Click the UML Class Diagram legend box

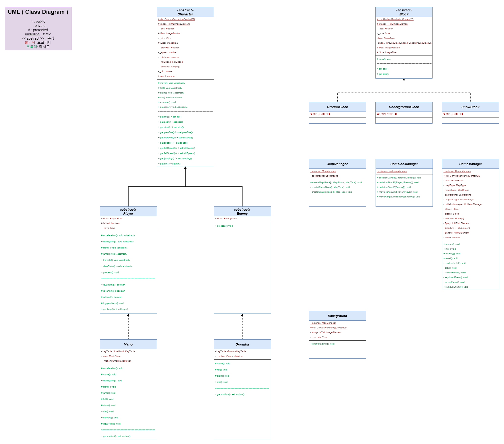pos(38,29)
